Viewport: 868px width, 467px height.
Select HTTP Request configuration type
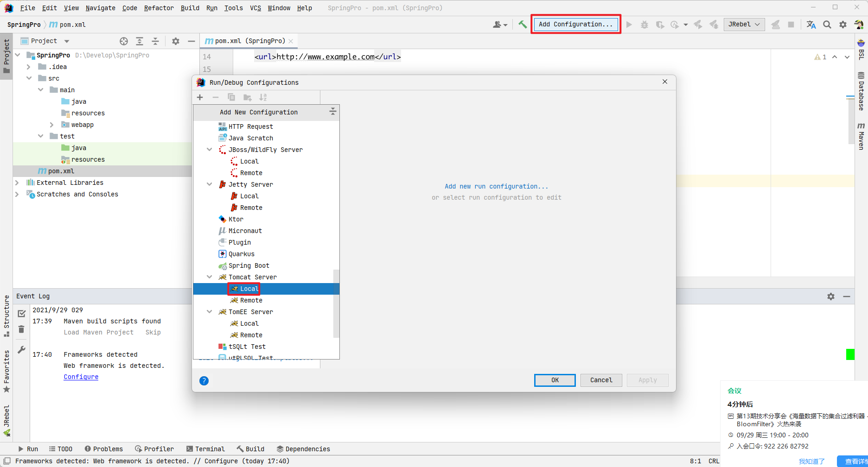(266, 126)
